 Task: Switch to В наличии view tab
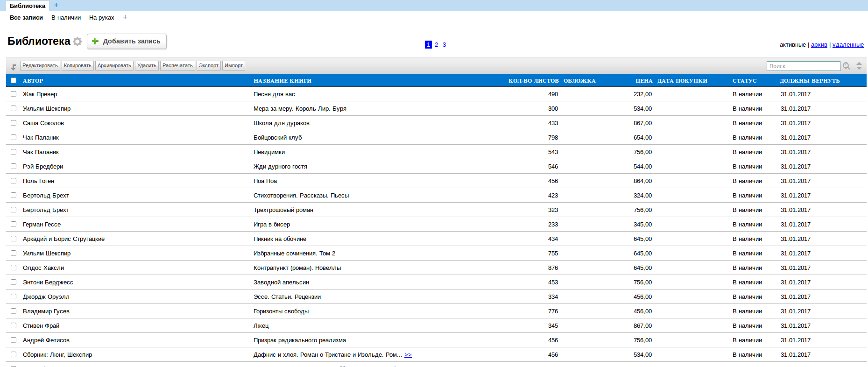tap(66, 18)
